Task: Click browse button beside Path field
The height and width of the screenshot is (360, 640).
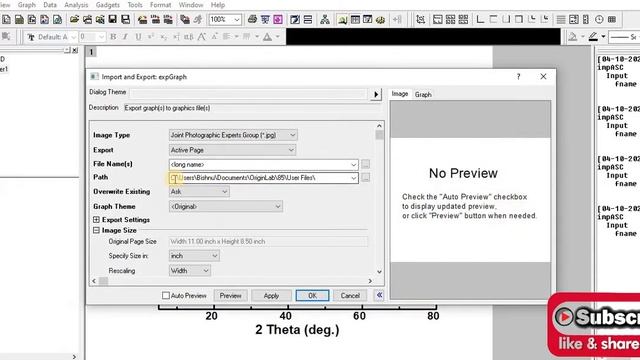Action: [x=366, y=178]
